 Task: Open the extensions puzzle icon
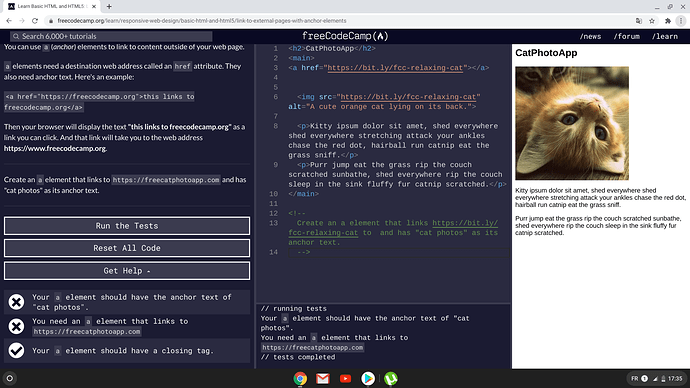(x=668, y=21)
